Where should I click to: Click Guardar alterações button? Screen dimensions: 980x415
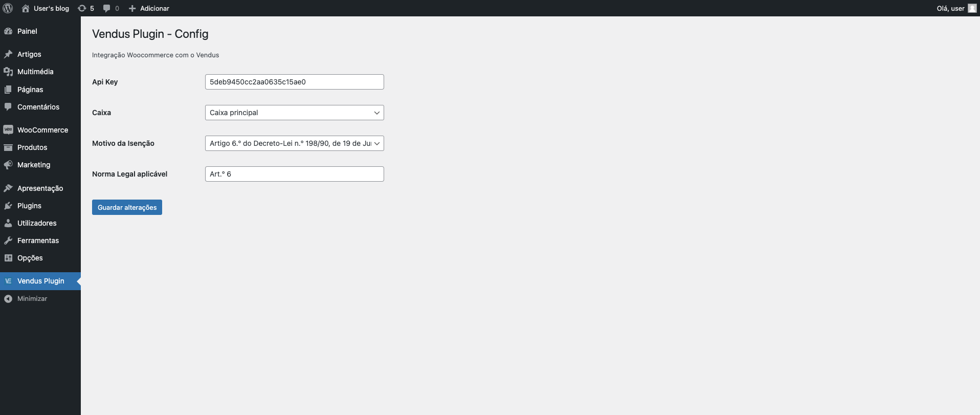pyautogui.click(x=127, y=207)
